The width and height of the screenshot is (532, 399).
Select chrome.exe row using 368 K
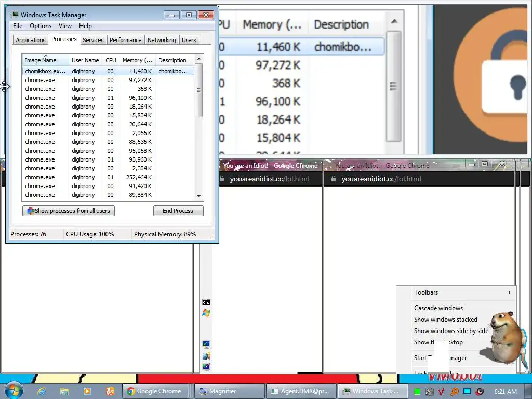(108, 89)
